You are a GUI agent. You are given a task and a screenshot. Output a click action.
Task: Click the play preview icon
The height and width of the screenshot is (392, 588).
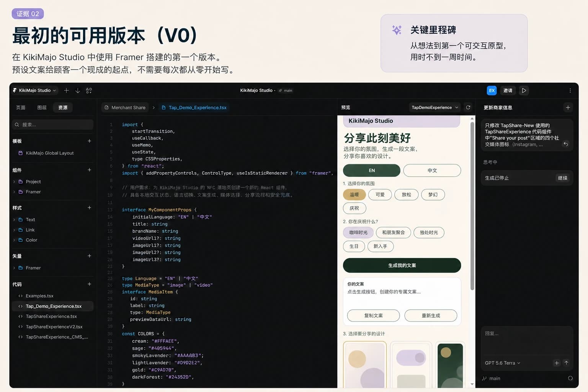[x=524, y=90]
